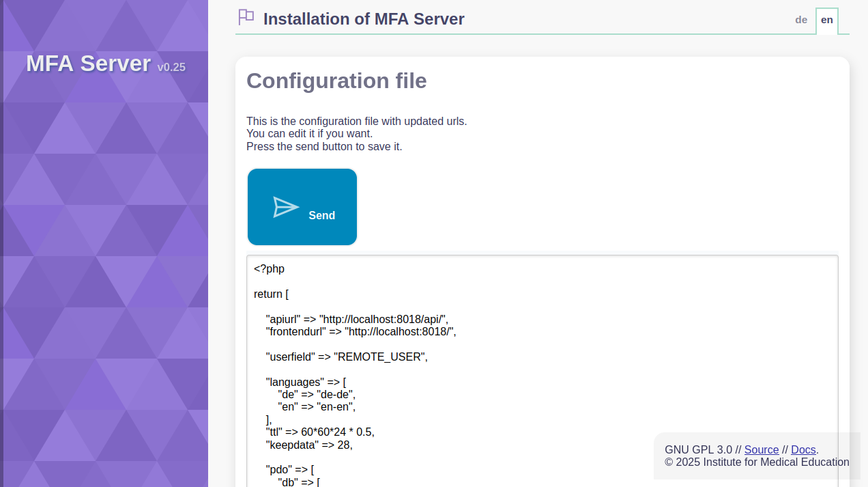
Task: Click the ttl value line in config
Action: click(320, 432)
